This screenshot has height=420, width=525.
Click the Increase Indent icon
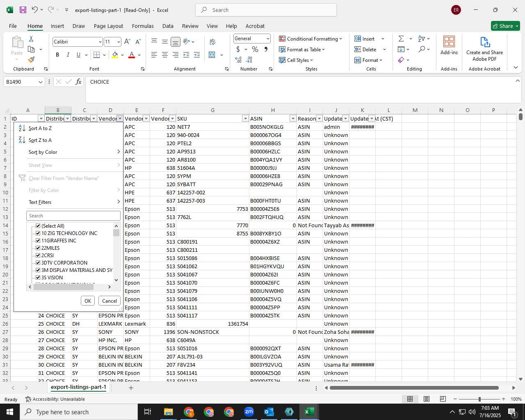click(x=197, y=55)
